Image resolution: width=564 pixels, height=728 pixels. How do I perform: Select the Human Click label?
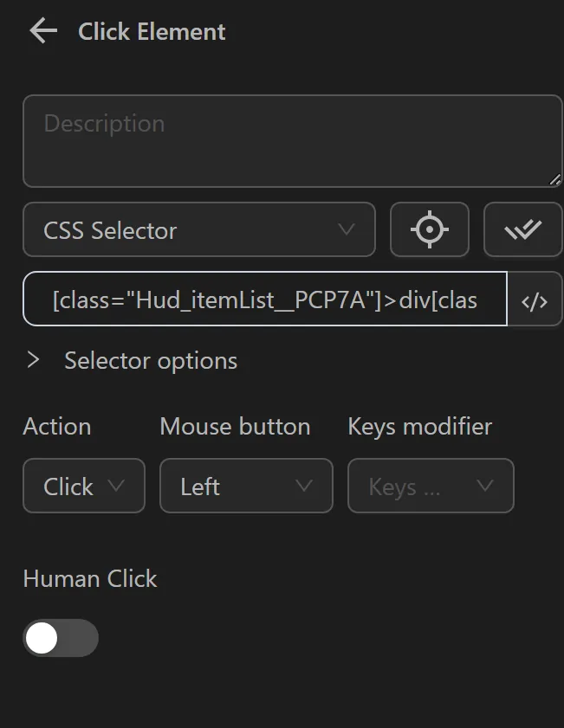coord(90,578)
